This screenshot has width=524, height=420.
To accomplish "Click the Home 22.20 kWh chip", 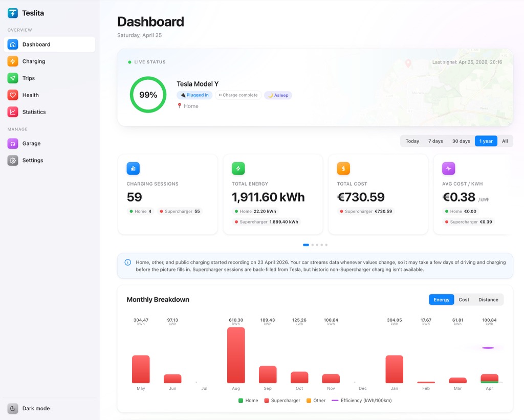I will (x=256, y=211).
